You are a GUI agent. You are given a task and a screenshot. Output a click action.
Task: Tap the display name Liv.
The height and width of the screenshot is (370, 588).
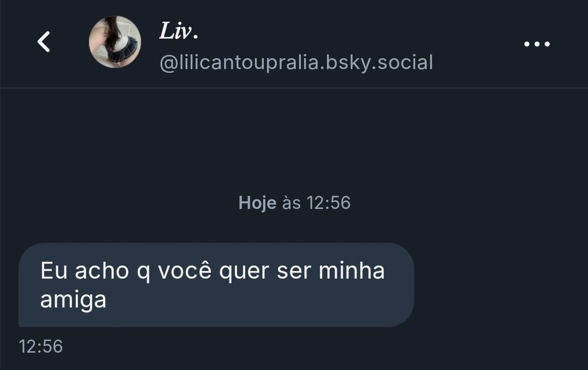point(178,31)
